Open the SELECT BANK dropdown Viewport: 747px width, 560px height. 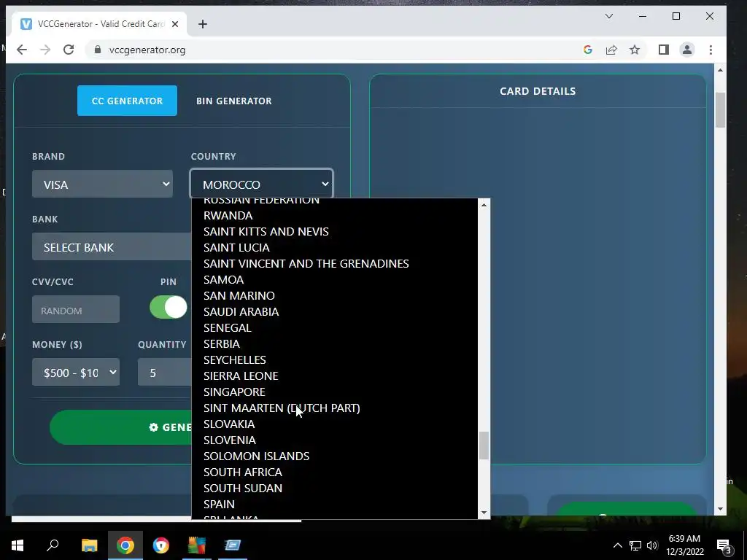click(112, 246)
